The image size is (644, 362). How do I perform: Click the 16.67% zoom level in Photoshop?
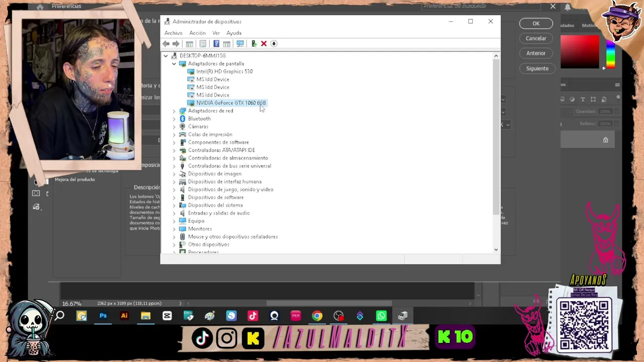point(71,304)
